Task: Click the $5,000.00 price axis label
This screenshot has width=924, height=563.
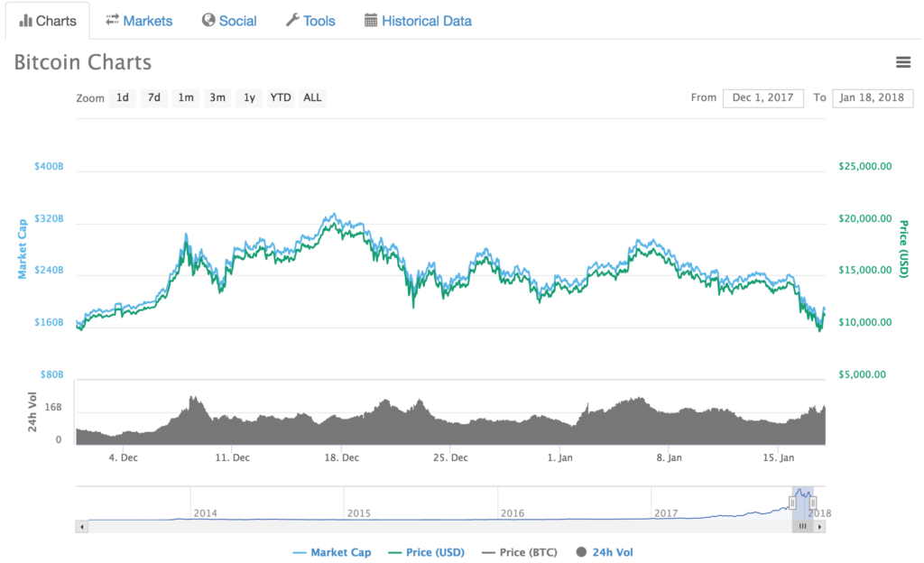Action: [862, 374]
